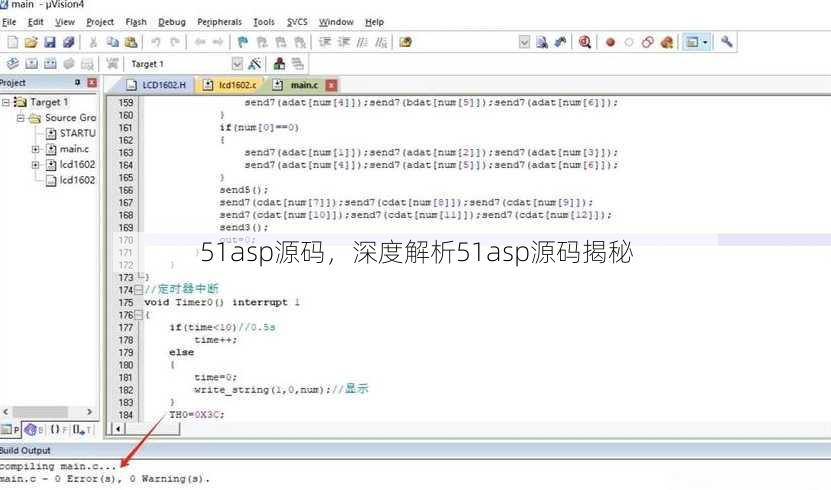Open the Help menu

(x=374, y=22)
